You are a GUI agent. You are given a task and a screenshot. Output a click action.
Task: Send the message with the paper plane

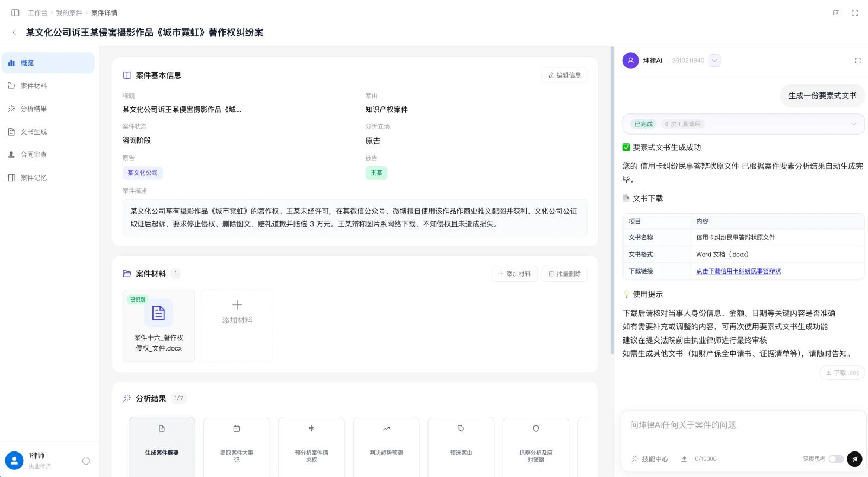(x=854, y=459)
